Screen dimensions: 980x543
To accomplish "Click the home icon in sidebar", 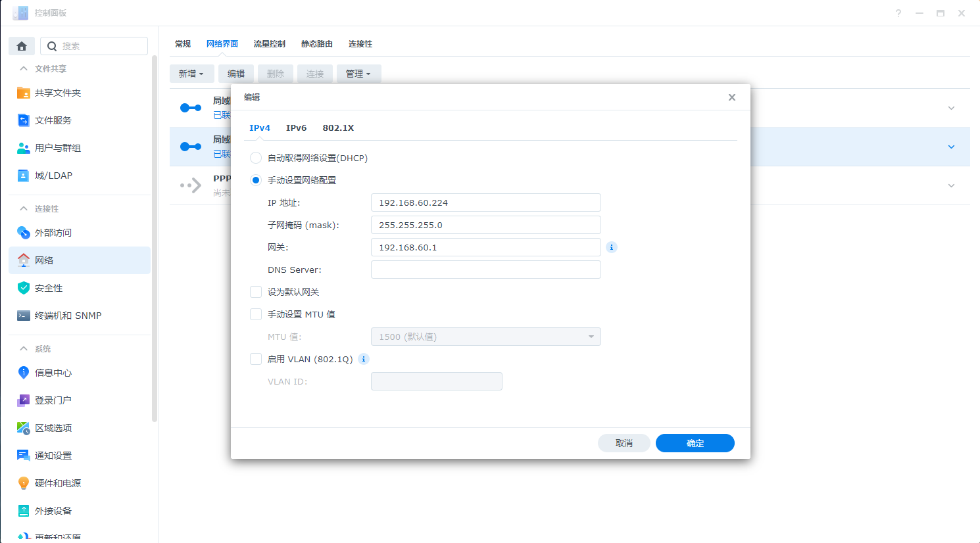I will pos(22,46).
